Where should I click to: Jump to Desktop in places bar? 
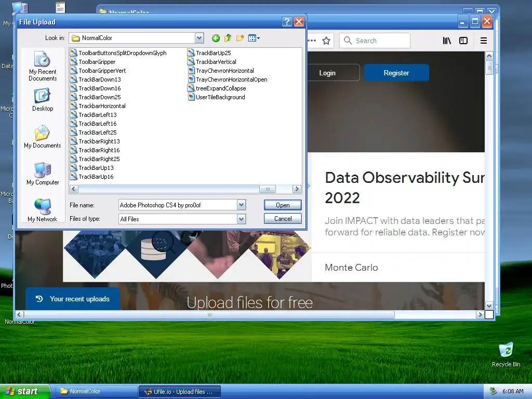pos(43,100)
